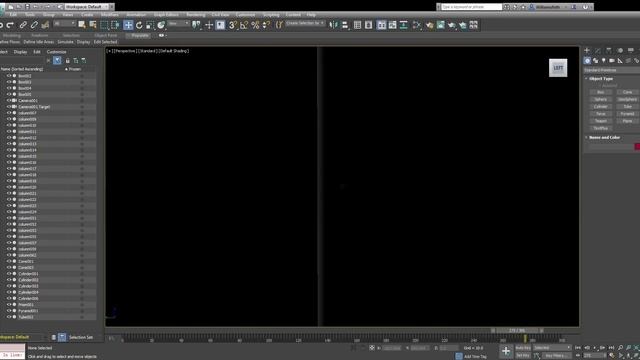Click the Redo arrow in main toolbar
This screenshot has width=640, height=360.
(x=10, y=25)
